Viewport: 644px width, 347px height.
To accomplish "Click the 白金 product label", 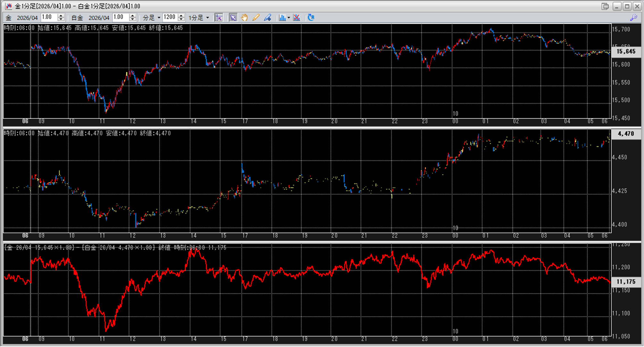I will [77, 18].
